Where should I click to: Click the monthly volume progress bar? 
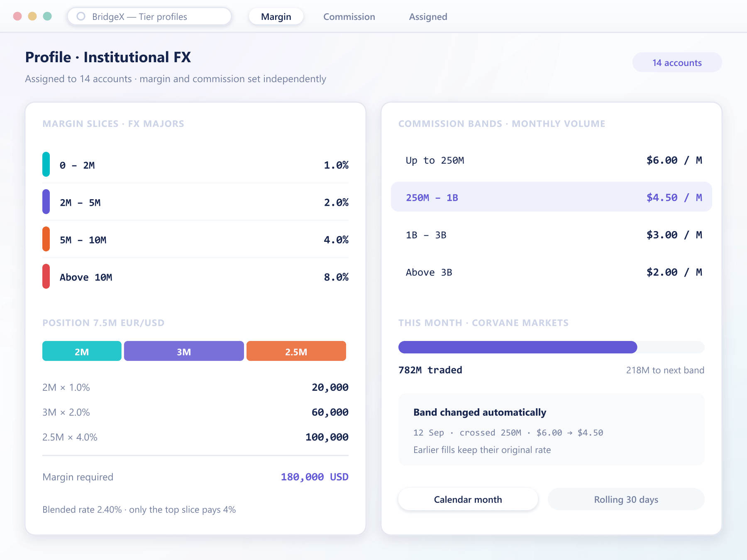coord(552,347)
